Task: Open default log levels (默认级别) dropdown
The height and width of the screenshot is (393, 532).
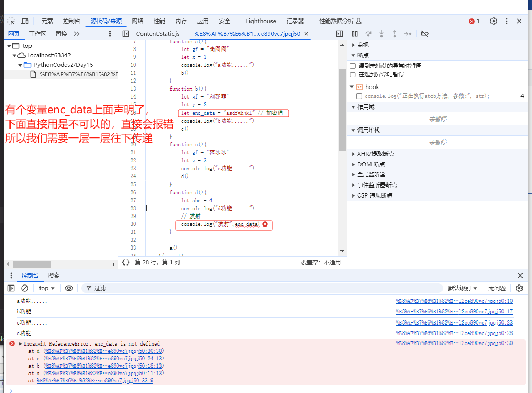Action: (x=463, y=288)
